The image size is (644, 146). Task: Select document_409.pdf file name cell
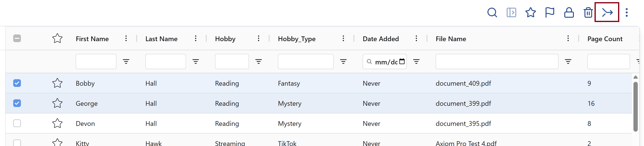coord(463,83)
